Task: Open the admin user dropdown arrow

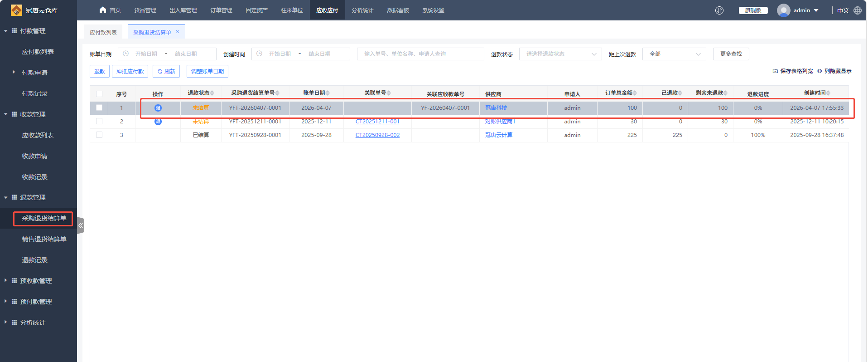Action: 816,10
